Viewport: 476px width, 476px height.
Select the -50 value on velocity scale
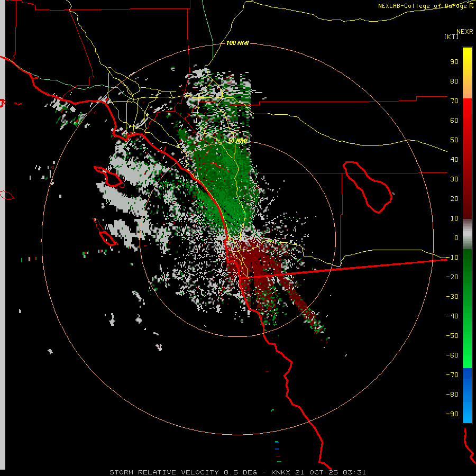click(452, 336)
